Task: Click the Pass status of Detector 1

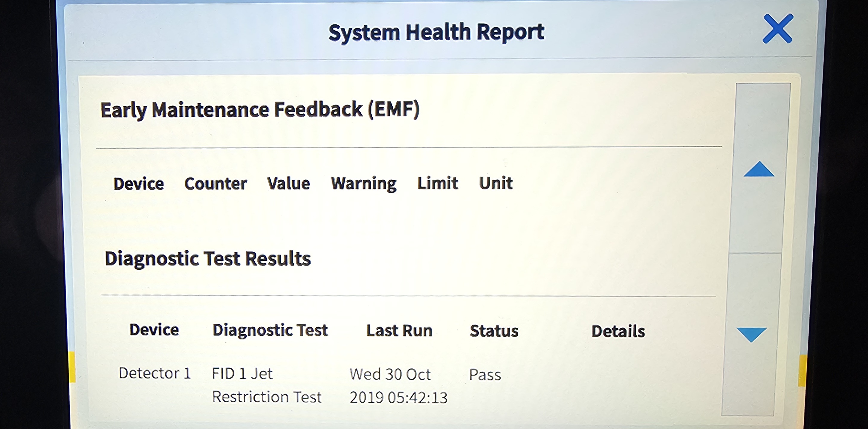Action: click(485, 375)
